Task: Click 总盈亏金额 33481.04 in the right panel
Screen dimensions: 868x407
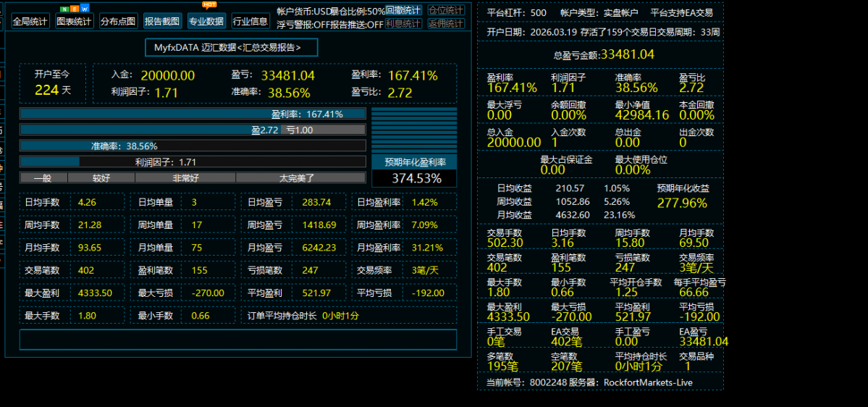Action: click(604, 54)
